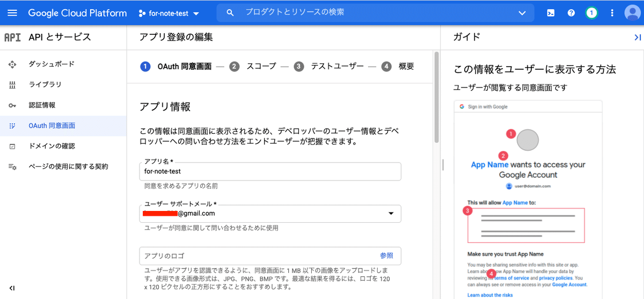Click この情報をユーザーに表示する方法 heading

point(535,69)
